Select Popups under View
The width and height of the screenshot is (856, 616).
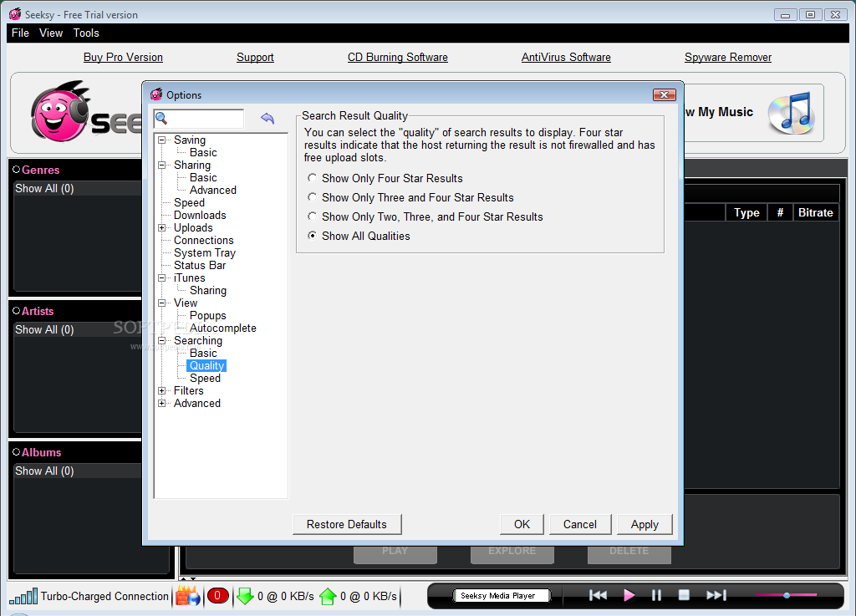208,316
